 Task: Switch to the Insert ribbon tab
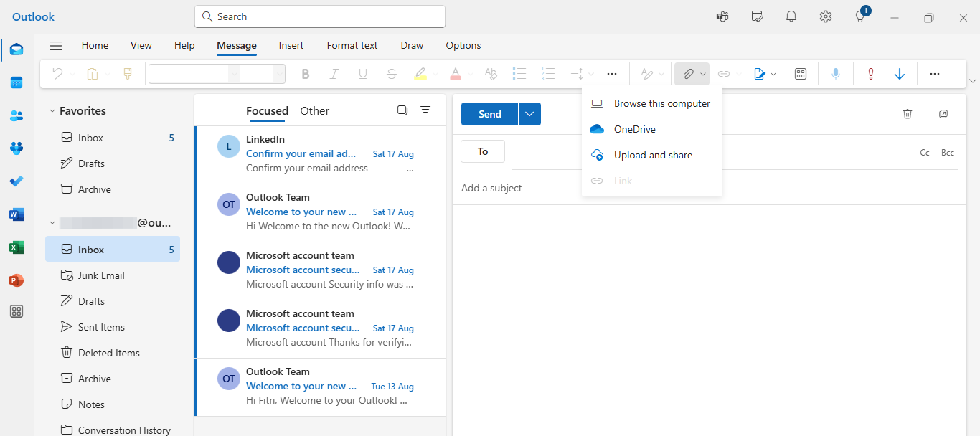tap(291, 45)
